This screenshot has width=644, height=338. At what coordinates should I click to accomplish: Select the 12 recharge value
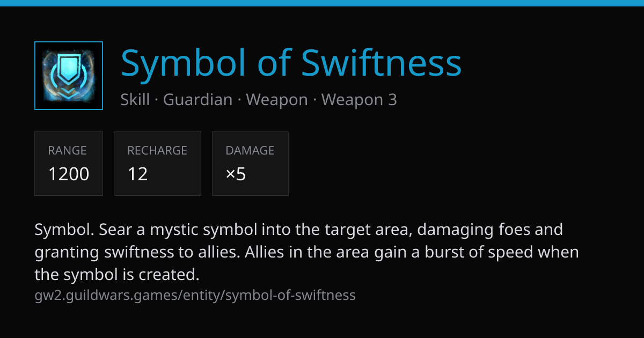[x=137, y=174]
